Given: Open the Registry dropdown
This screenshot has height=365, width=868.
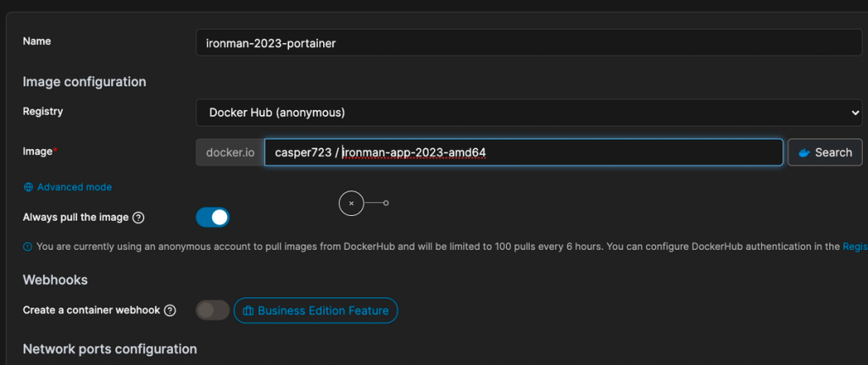Looking at the screenshot, I should click(529, 113).
